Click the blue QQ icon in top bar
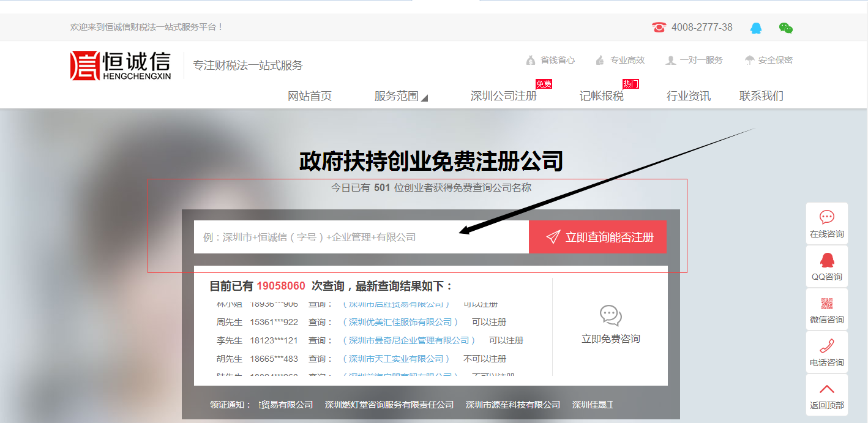This screenshot has width=868, height=423. pos(757,28)
